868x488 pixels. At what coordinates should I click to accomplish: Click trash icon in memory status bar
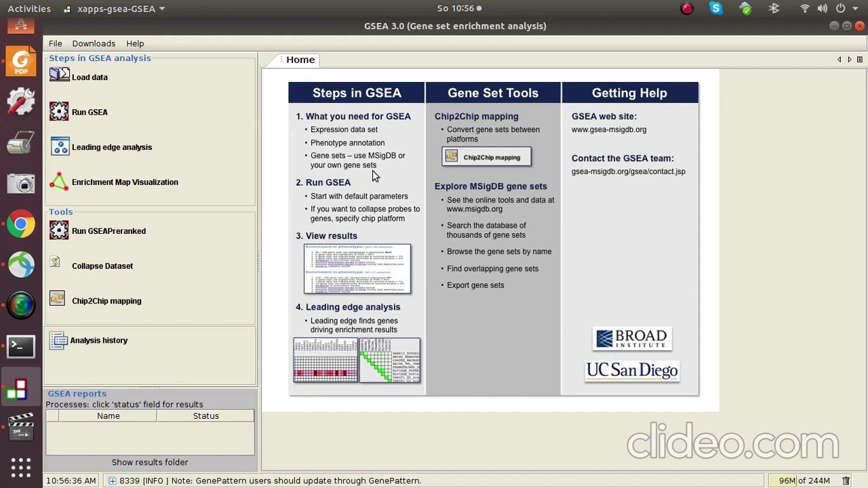click(x=846, y=481)
